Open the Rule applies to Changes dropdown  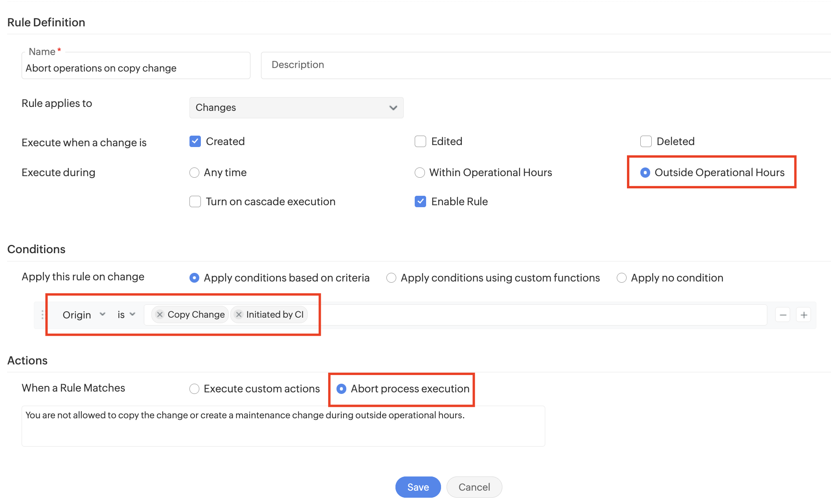coord(296,108)
